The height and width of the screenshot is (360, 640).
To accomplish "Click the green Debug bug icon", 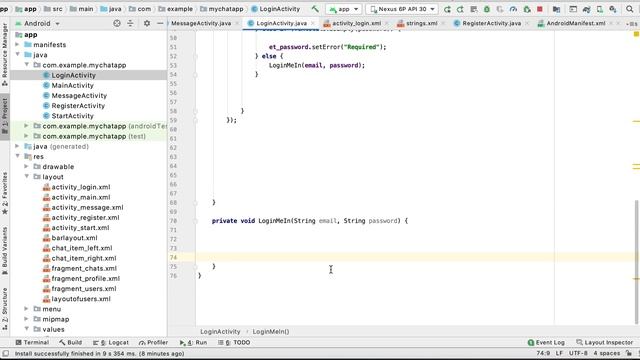I will coord(487,9).
